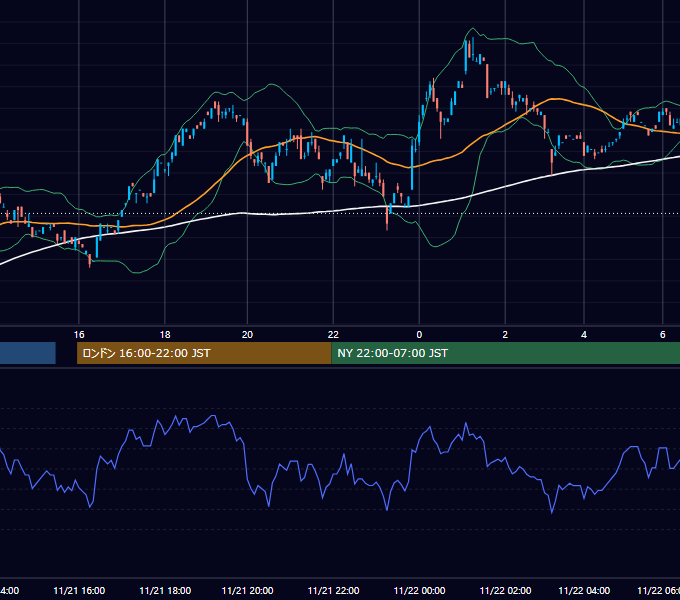Image resolution: width=680 pixels, height=600 pixels.
Task: Click the 6 hour label on chart axis
Action: click(662, 335)
